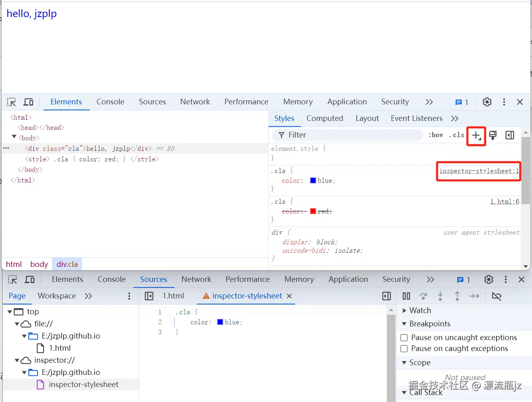Open settings gear in upper DevTools
The image size is (532, 402).
click(x=487, y=102)
